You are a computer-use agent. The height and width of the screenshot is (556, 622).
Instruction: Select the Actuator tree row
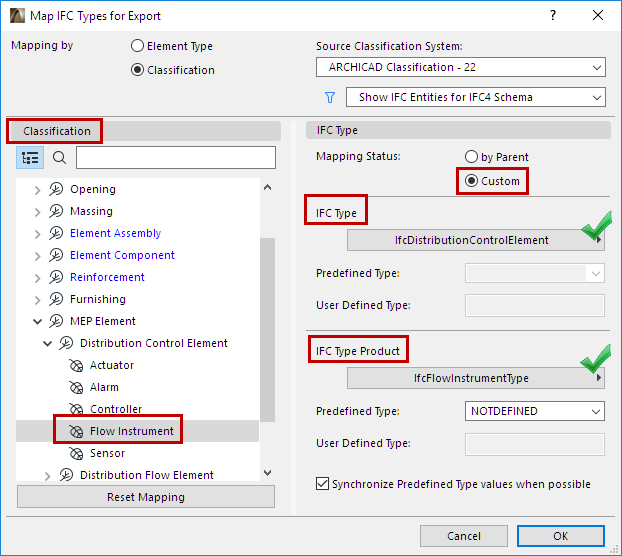[x=137, y=365]
